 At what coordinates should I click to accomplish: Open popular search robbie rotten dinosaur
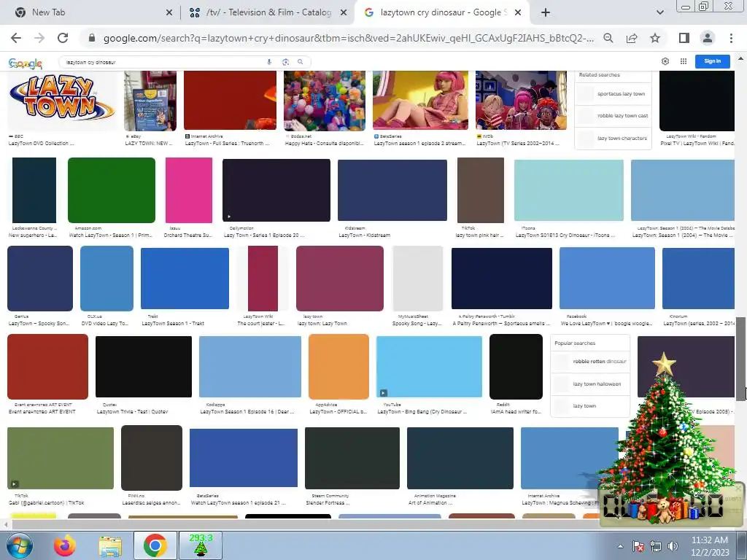589,362
